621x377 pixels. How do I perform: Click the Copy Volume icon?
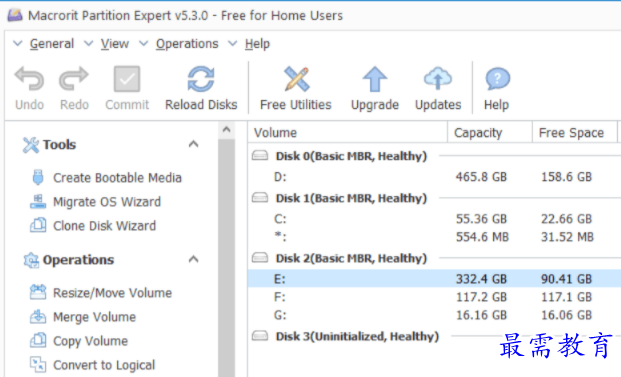tap(38, 341)
